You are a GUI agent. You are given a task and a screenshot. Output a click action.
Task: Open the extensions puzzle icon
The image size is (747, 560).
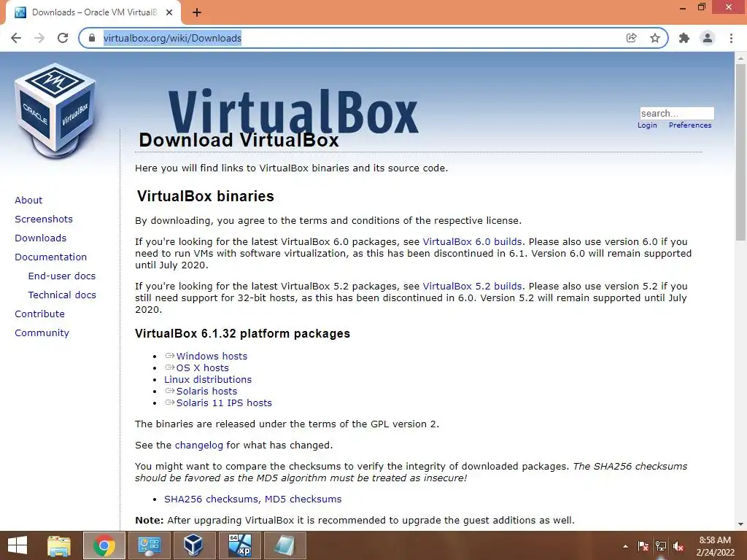pyautogui.click(x=684, y=38)
